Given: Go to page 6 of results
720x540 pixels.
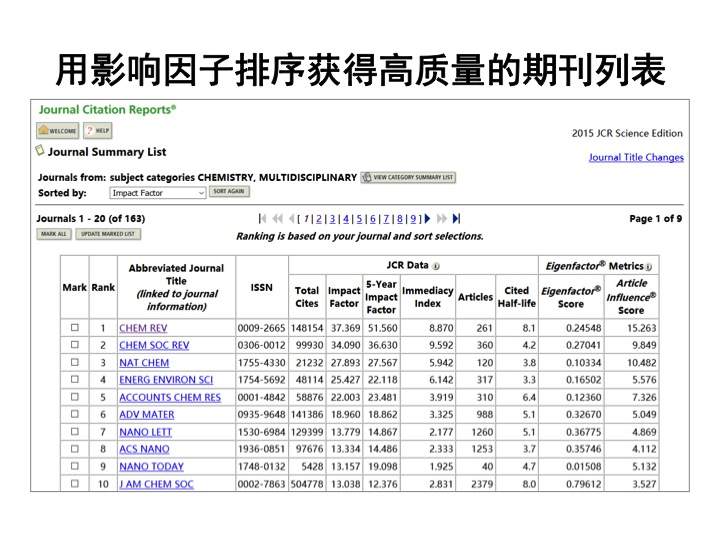Looking at the screenshot, I should point(373,219).
